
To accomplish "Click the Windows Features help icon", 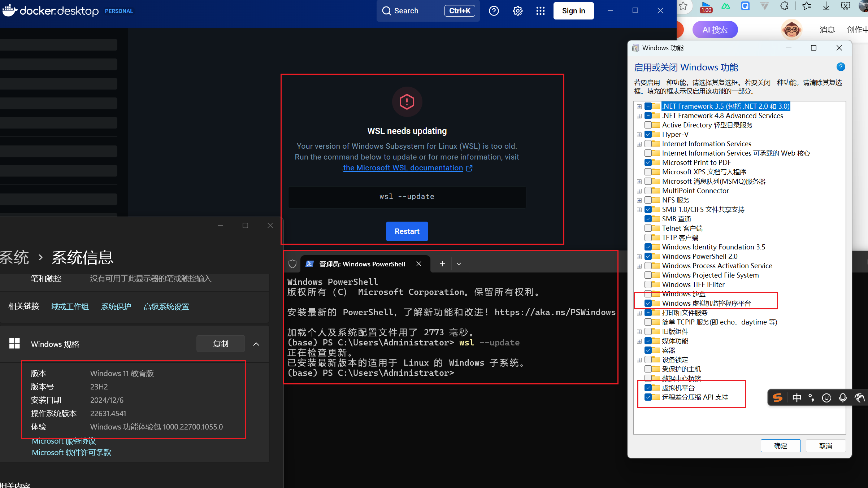I will pos(841,67).
